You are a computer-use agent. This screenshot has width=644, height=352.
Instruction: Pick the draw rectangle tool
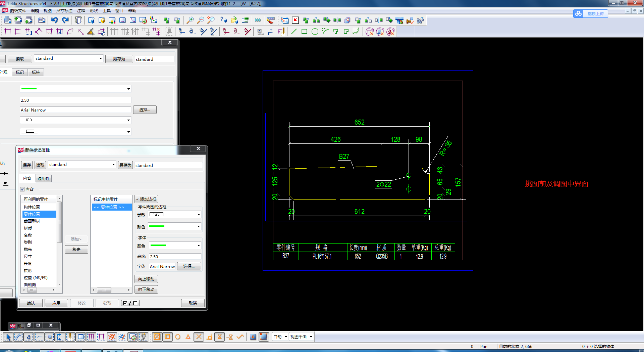click(x=304, y=32)
